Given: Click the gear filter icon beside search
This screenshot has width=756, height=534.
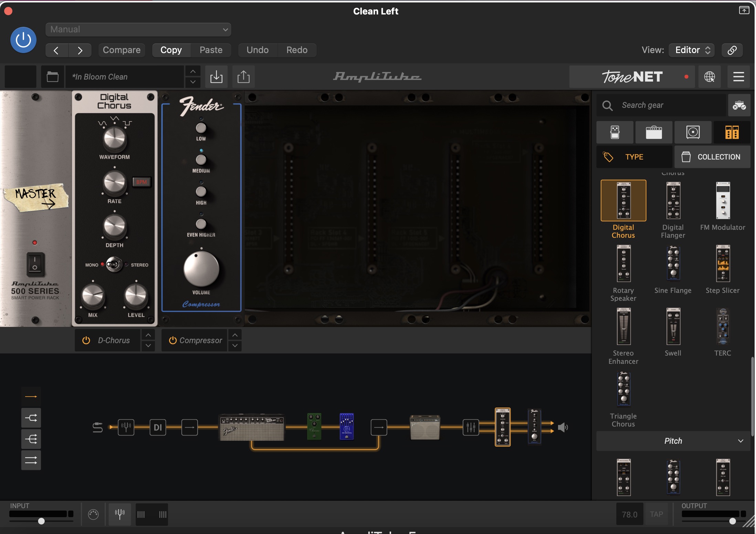Looking at the screenshot, I should (739, 105).
